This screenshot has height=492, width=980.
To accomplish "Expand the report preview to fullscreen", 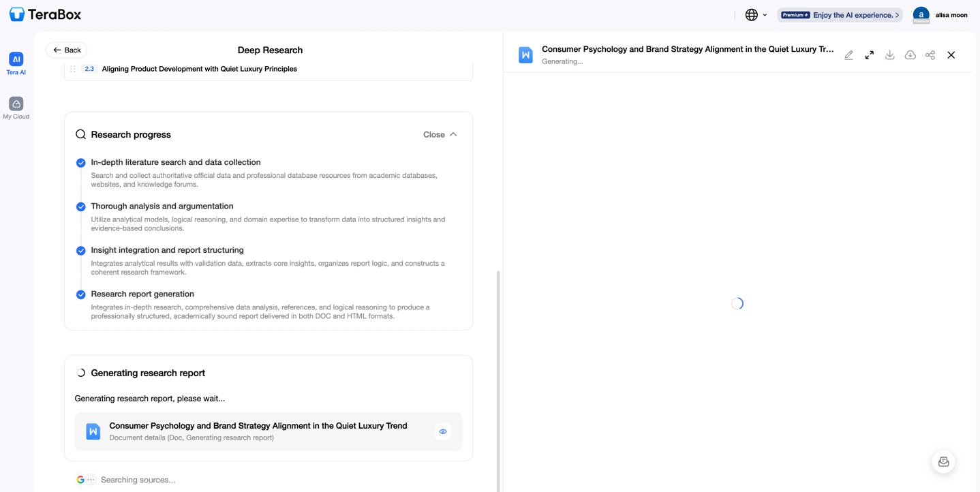I will coord(869,55).
